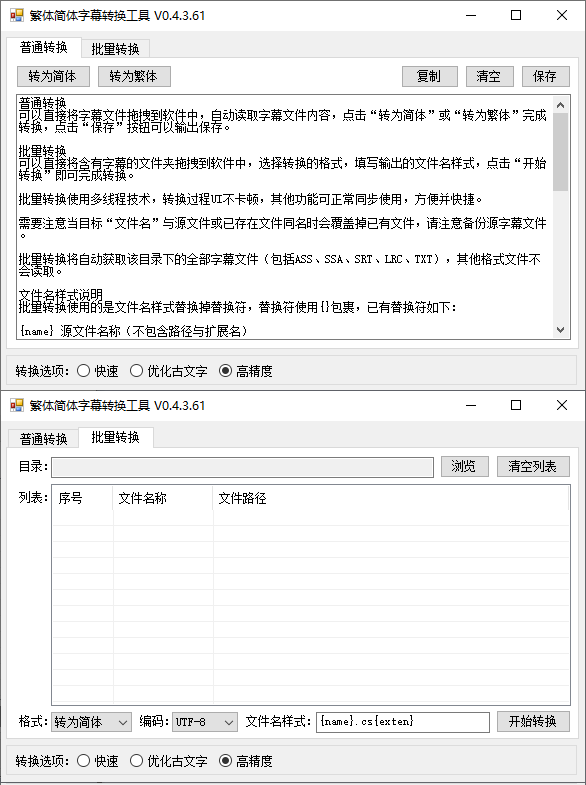Copy text with the 复制 button
The height and width of the screenshot is (785, 586).
tap(429, 76)
